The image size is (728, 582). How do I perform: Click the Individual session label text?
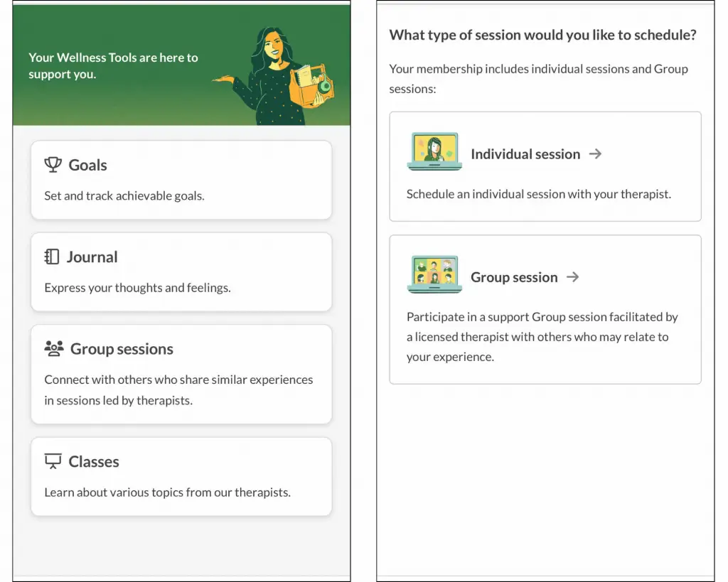pos(525,153)
